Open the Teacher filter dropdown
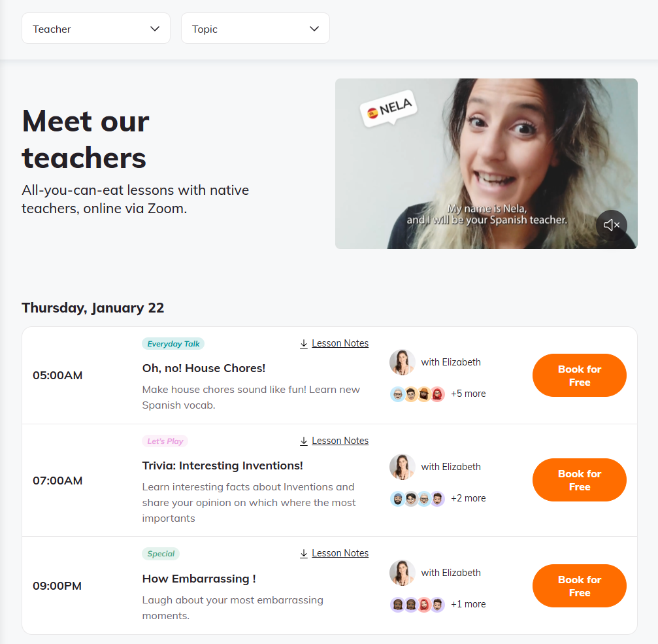The height and width of the screenshot is (644, 658). (x=96, y=28)
